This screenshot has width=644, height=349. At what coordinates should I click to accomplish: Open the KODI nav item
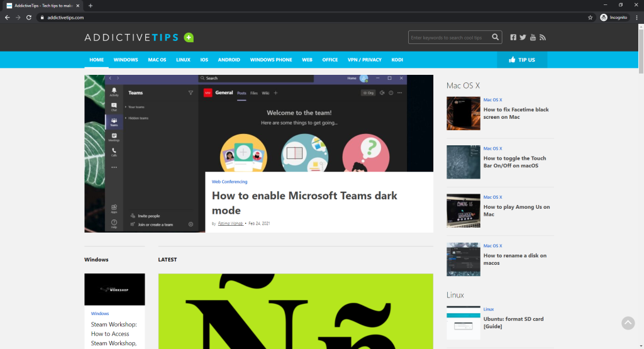pos(397,60)
